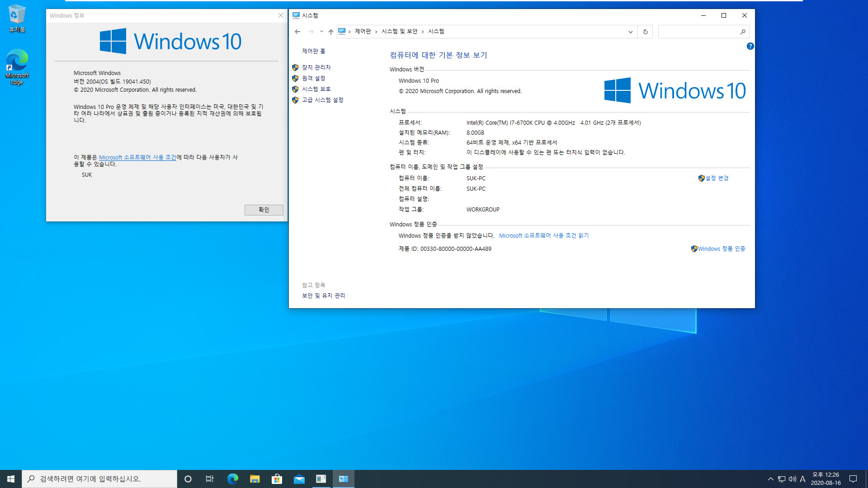Open Mail app from taskbar

(x=299, y=479)
